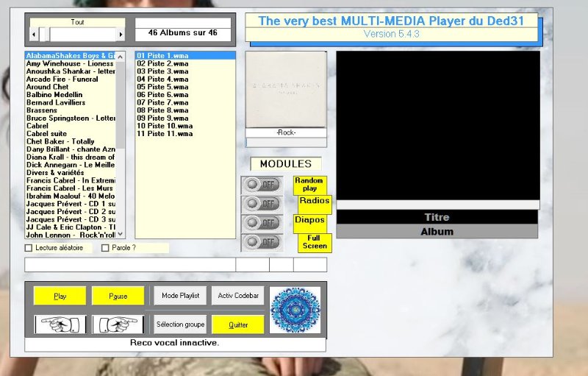Switch on the Full Screen toggle
The width and height of the screenshot is (588, 376).
[261, 242]
